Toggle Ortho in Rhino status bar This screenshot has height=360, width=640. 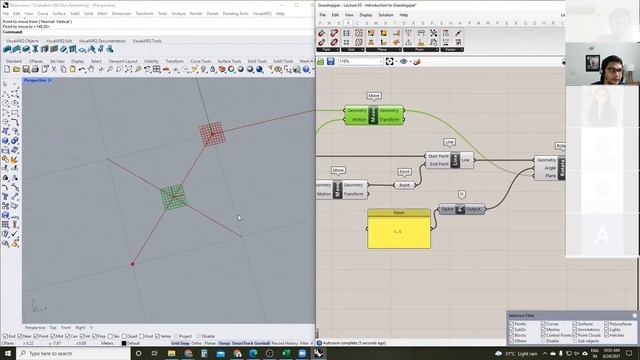coord(196,343)
